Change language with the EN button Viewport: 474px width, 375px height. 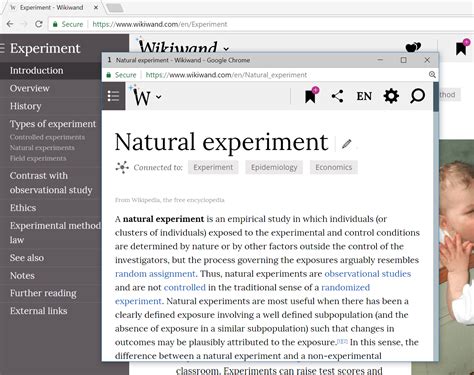click(x=364, y=96)
